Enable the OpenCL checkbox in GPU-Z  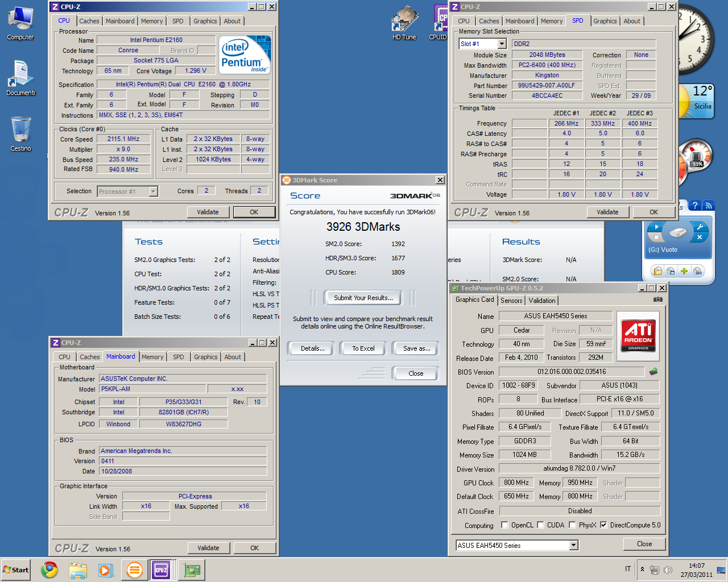[504, 525]
